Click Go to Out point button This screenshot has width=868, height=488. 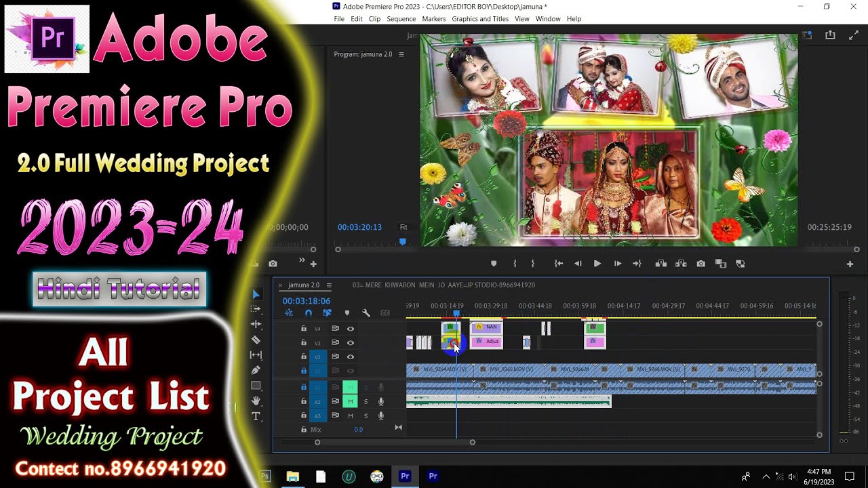tap(637, 264)
